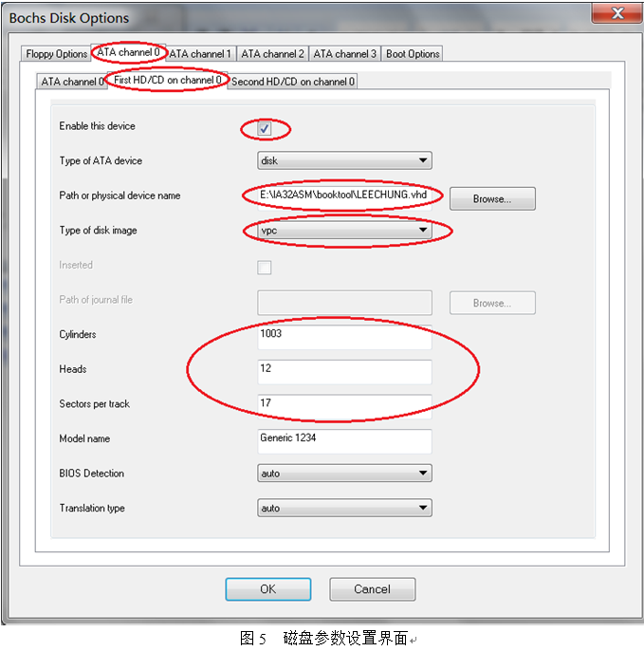Confirm settings with the OK button
The image size is (644, 651).
click(268, 589)
